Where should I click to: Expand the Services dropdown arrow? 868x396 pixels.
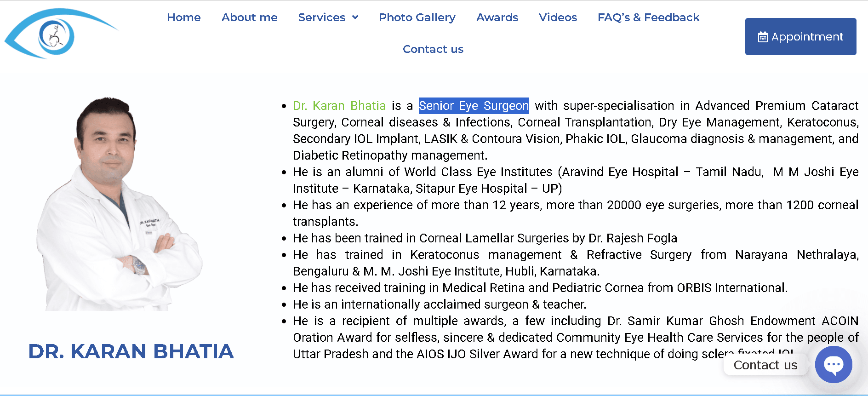pyautogui.click(x=355, y=17)
